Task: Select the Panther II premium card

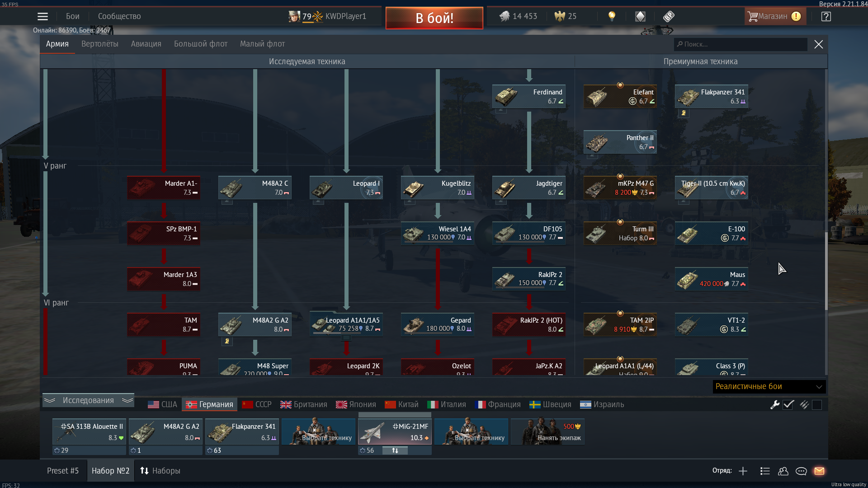Action: [x=620, y=142]
